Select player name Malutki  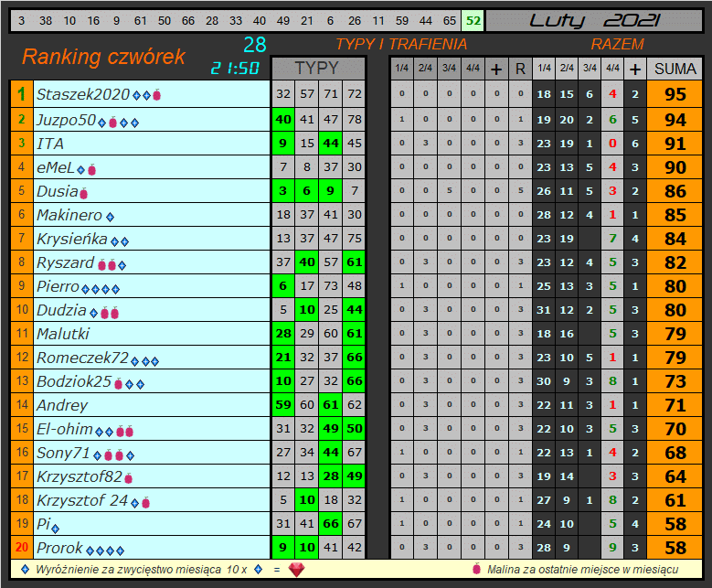pyautogui.click(x=63, y=334)
